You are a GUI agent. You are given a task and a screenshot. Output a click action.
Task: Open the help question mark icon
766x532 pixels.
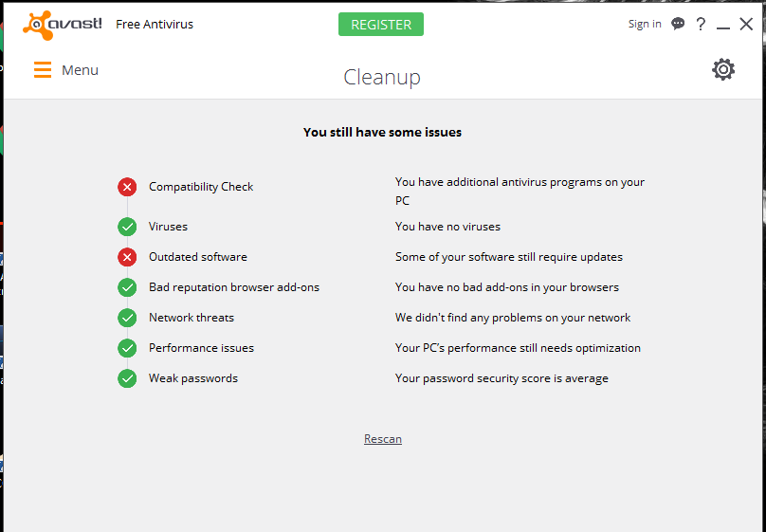click(701, 24)
